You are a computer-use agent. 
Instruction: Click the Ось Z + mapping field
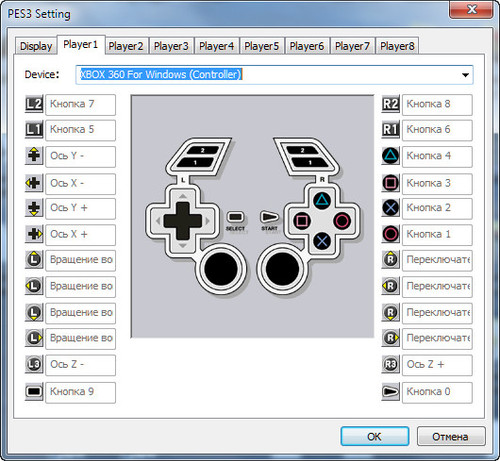(x=437, y=365)
